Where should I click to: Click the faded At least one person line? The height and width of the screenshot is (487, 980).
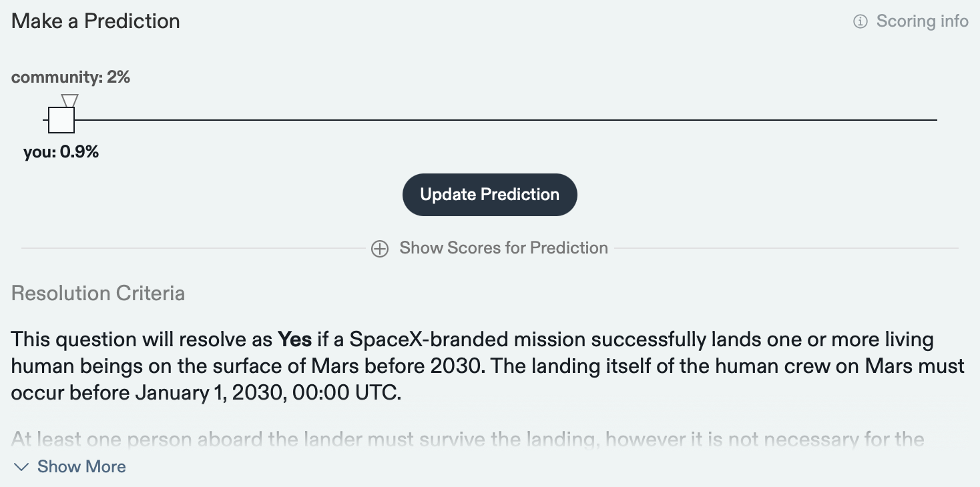[467, 440]
